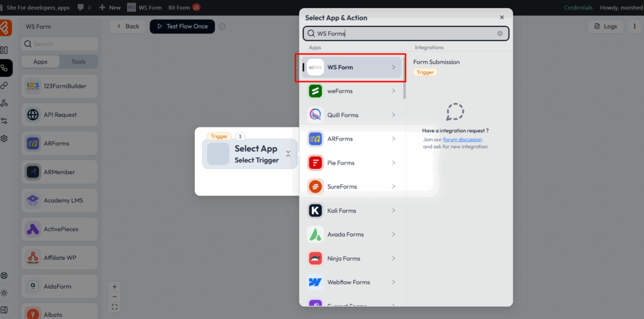Image resolution: width=644 pixels, height=319 pixels.
Task: Open the forum discussion link
Action: pos(462,139)
